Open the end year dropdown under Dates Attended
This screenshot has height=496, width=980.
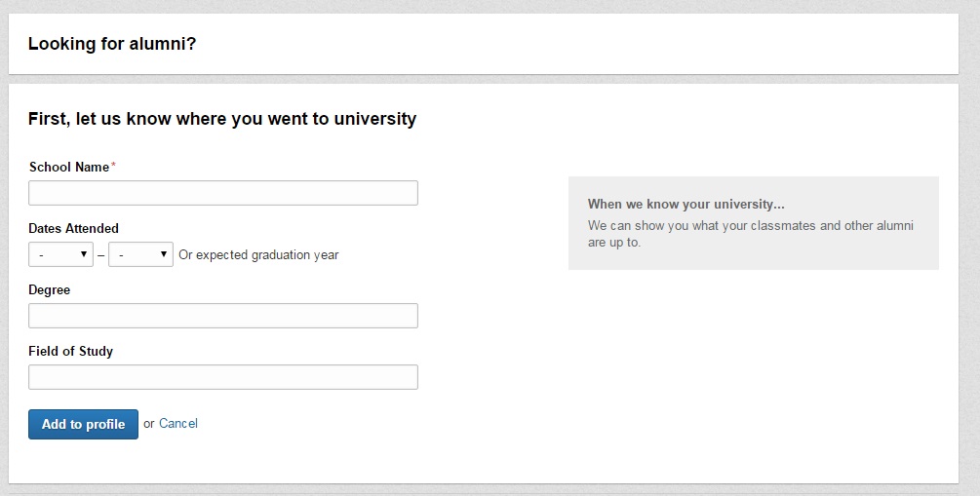coord(139,254)
